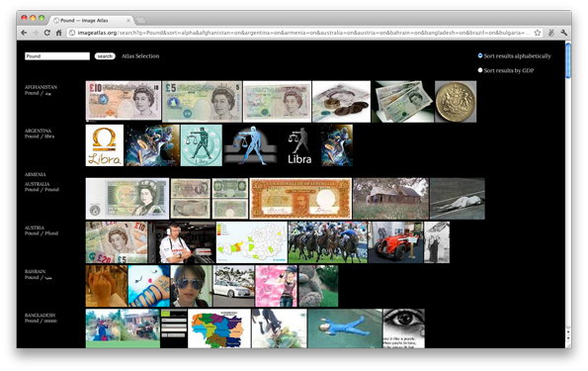This screenshot has height=371, width=588.
Task: Open the old hut thumbnail in Australia row
Action: click(390, 198)
